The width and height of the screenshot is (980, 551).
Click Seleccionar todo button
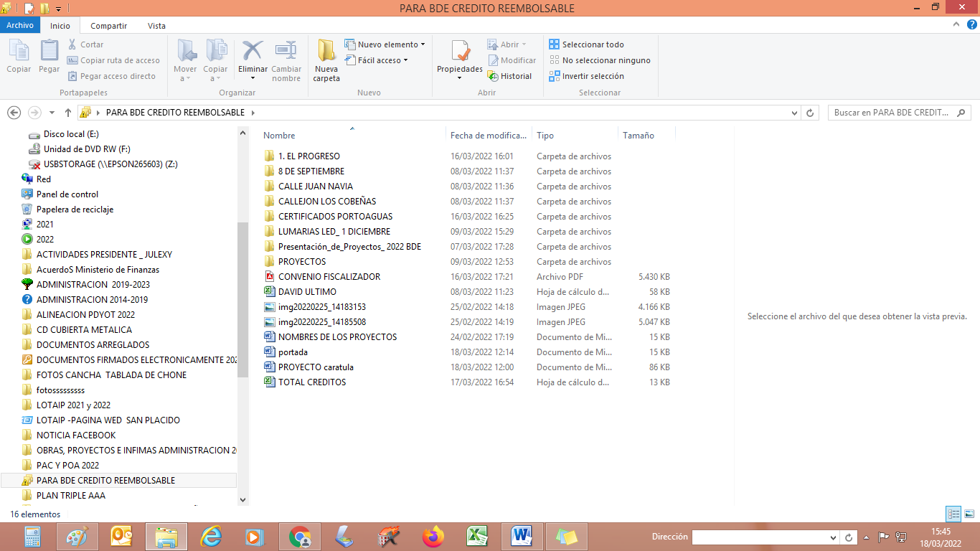coord(586,44)
